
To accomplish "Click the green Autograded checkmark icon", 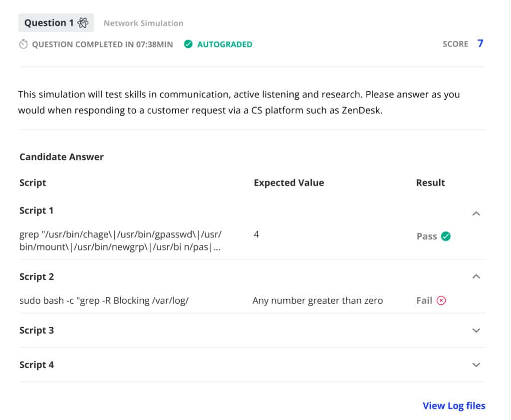I will (x=188, y=44).
